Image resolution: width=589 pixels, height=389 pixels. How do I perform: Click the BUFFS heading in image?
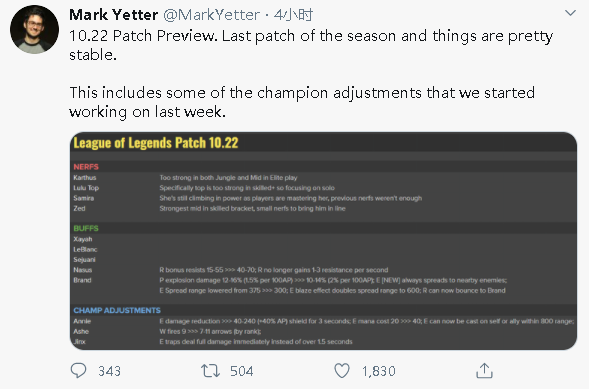(86, 228)
